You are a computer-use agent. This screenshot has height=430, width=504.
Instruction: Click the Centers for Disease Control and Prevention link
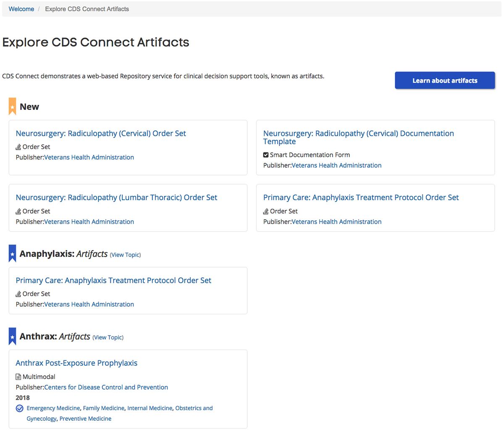tap(105, 387)
